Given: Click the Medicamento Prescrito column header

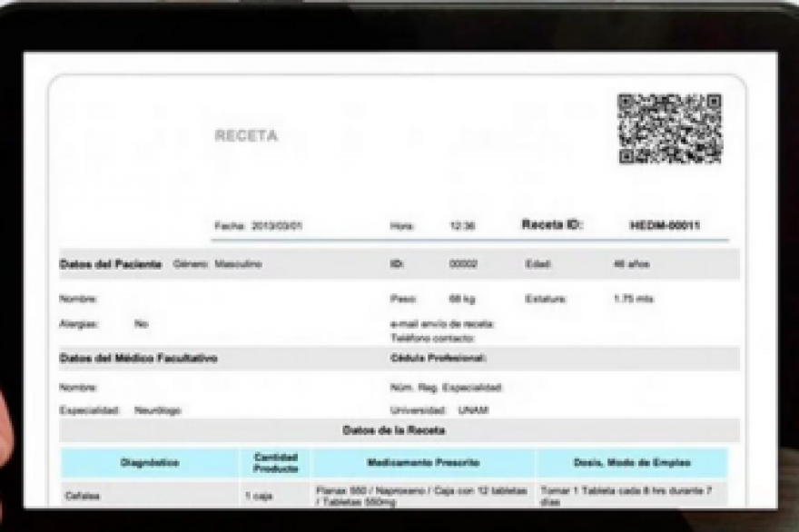Looking at the screenshot, I should (423, 463).
